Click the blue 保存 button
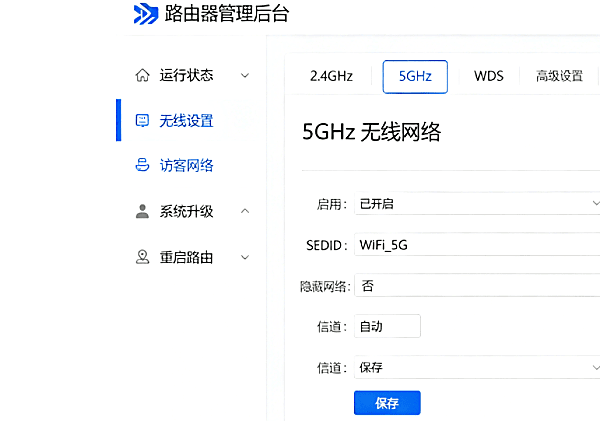The image size is (600, 421). 387,403
